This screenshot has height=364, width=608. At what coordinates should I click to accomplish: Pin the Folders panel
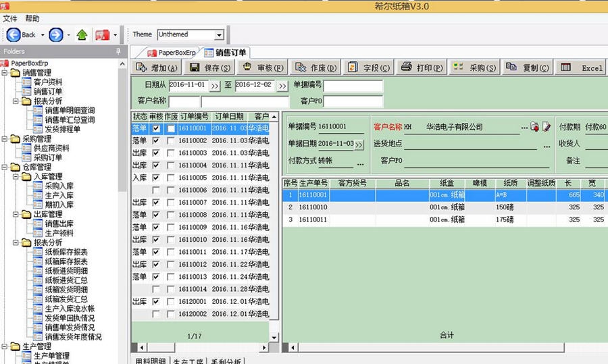(118, 51)
